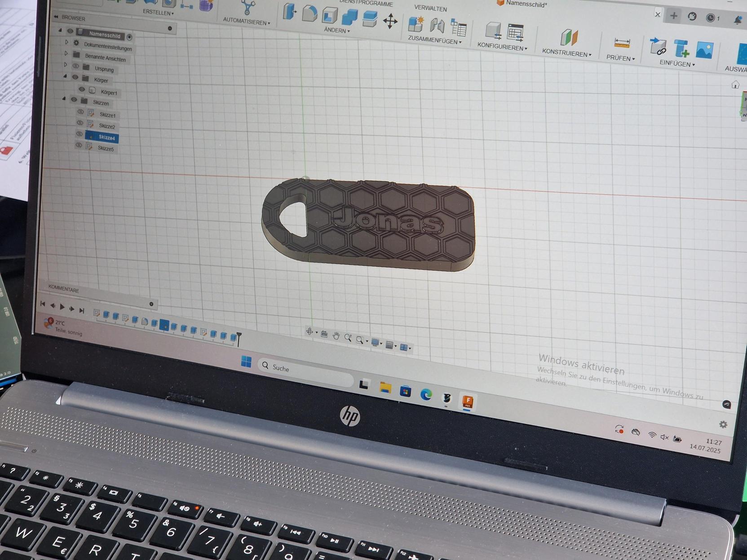This screenshot has height=560, width=747.
Task: Expand the Dokumenteinstellungen tree node
Action: [66, 42]
